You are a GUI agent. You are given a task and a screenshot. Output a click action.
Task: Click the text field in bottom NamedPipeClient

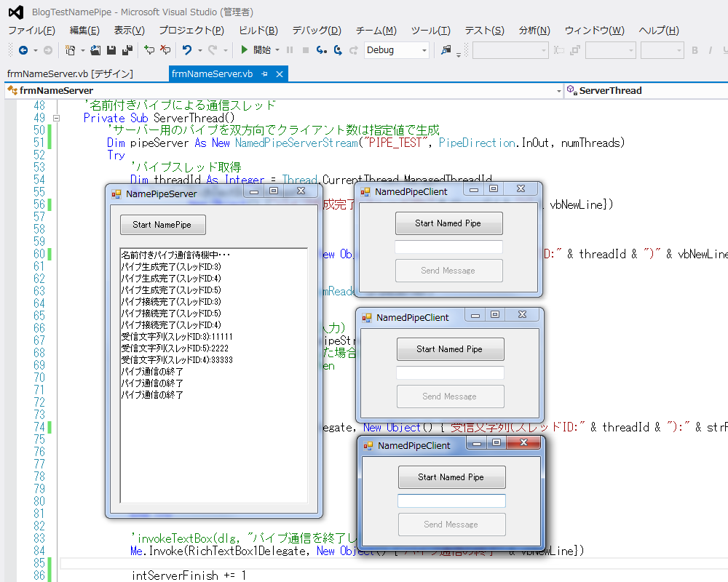(x=451, y=501)
